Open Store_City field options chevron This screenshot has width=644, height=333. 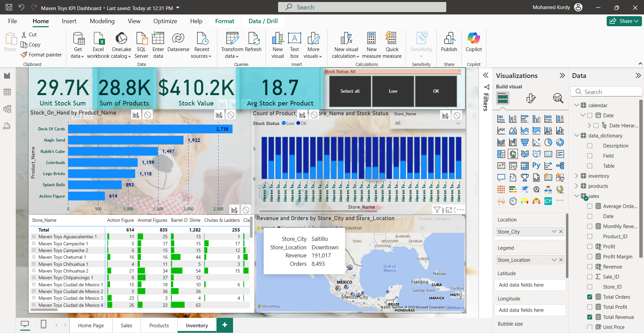pos(554,232)
